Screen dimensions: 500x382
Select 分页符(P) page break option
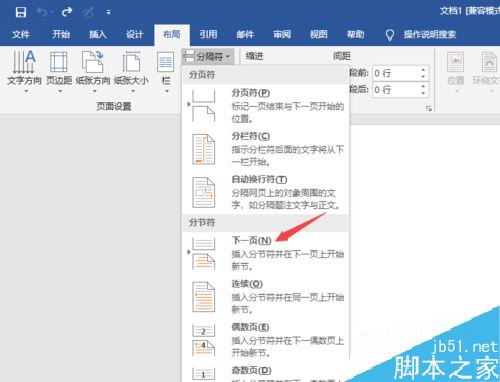[x=265, y=105]
